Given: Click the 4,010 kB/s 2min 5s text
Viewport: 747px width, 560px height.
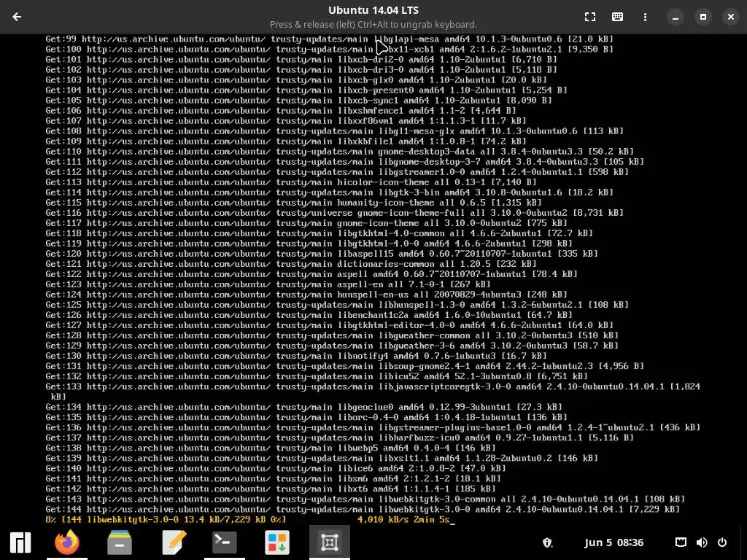Looking at the screenshot, I should point(403,519).
